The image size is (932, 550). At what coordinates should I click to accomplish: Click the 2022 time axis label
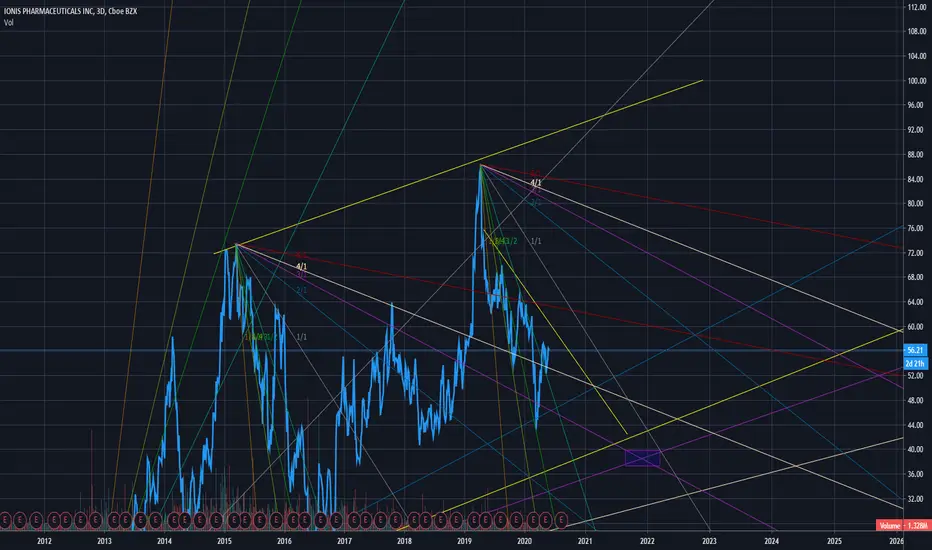647,541
